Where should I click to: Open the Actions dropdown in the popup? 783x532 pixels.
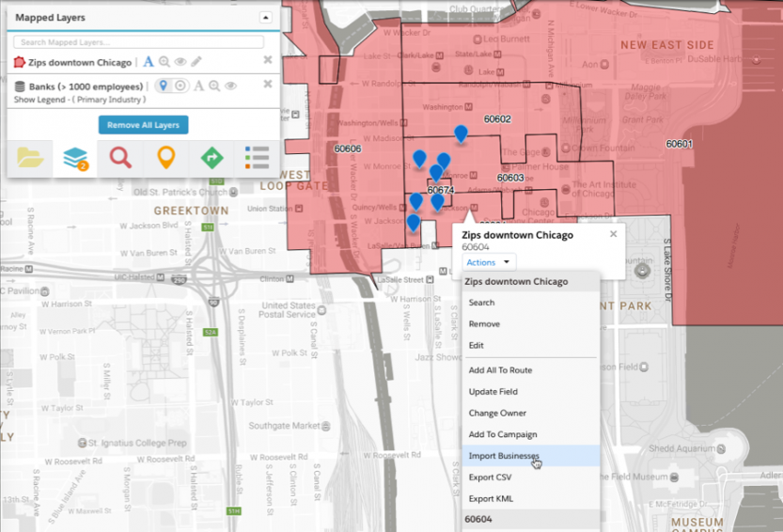[489, 262]
